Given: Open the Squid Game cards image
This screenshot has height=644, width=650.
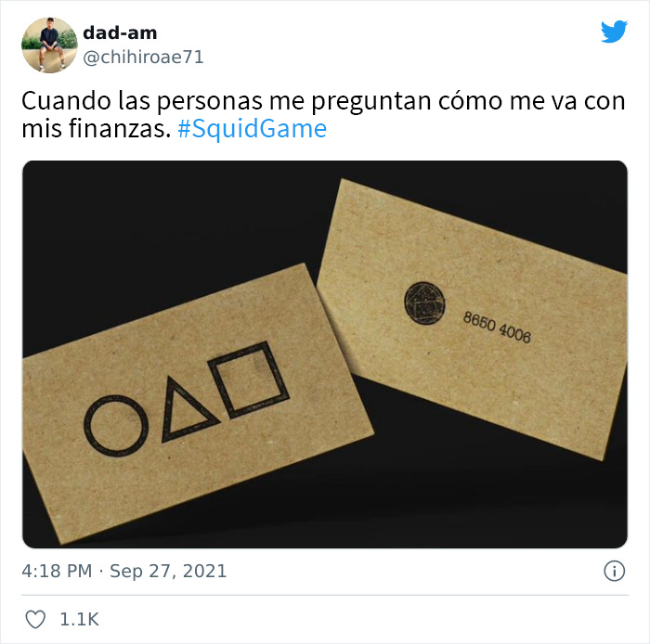Looking at the screenshot, I should coord(325,354).
